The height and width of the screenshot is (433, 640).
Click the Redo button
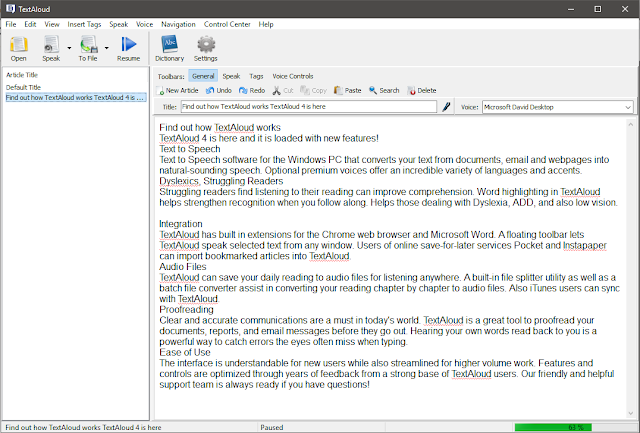click(x=252, y=90)
